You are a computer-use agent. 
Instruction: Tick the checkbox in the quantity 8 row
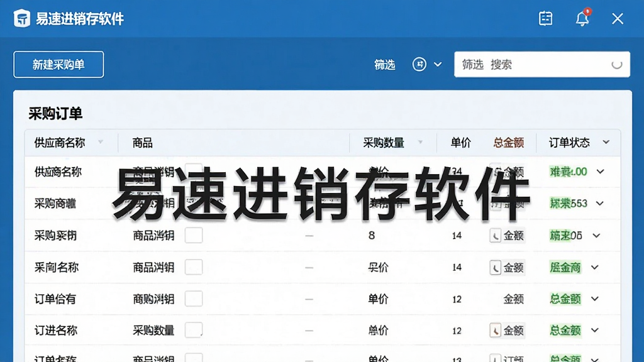point(194,235)
